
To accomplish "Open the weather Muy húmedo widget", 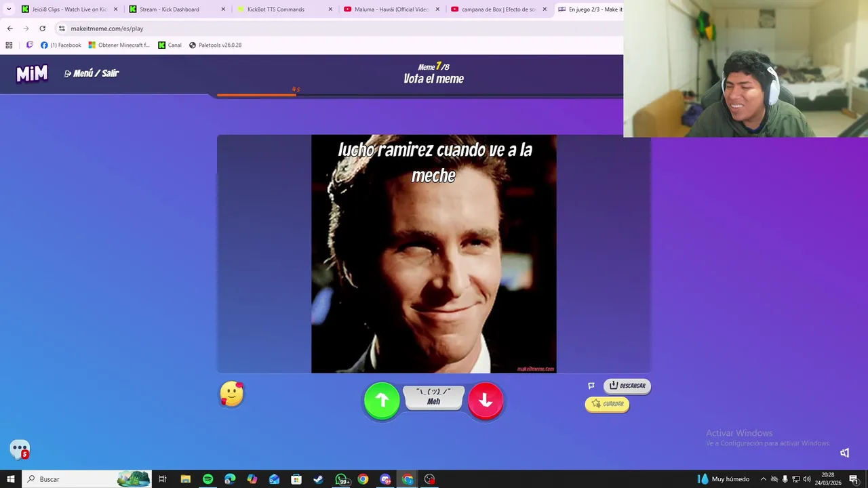I will tap(723, 479).
